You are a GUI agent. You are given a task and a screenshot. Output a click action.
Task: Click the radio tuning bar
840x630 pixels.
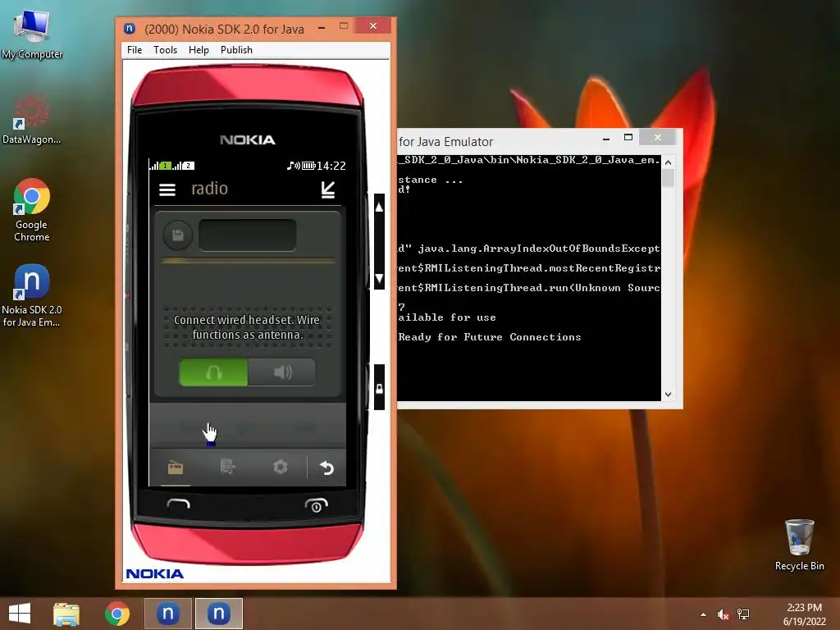pos(248,261)
